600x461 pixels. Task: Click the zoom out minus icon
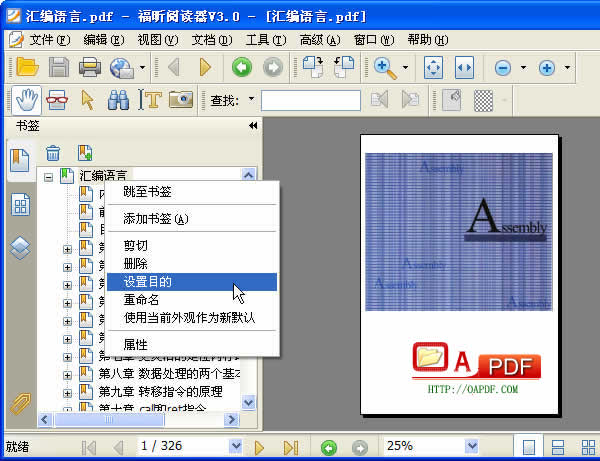click(503, 68)
